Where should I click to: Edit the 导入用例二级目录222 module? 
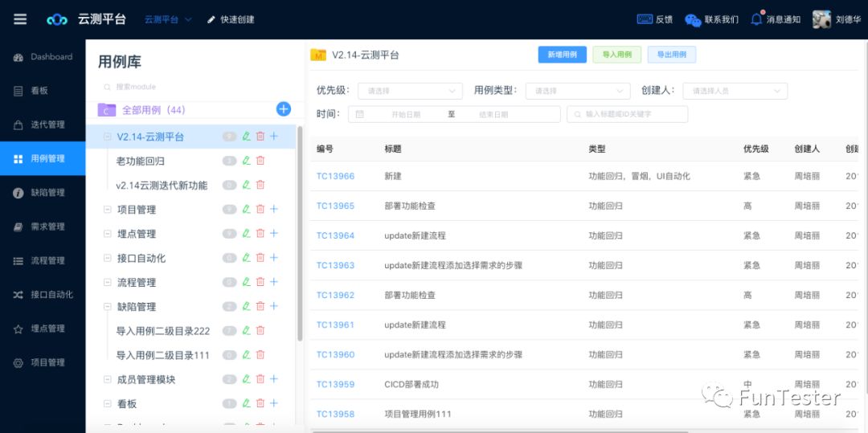pos(247,331)
